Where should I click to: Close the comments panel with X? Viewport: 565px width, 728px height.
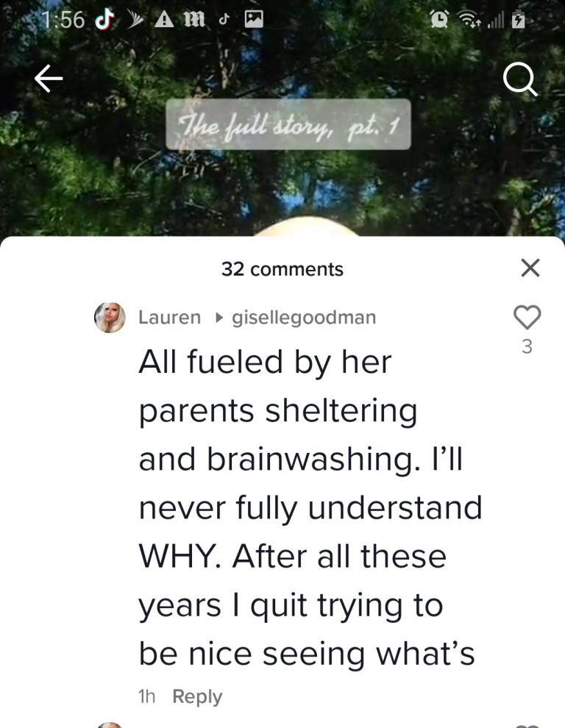(x=530, y=268)
